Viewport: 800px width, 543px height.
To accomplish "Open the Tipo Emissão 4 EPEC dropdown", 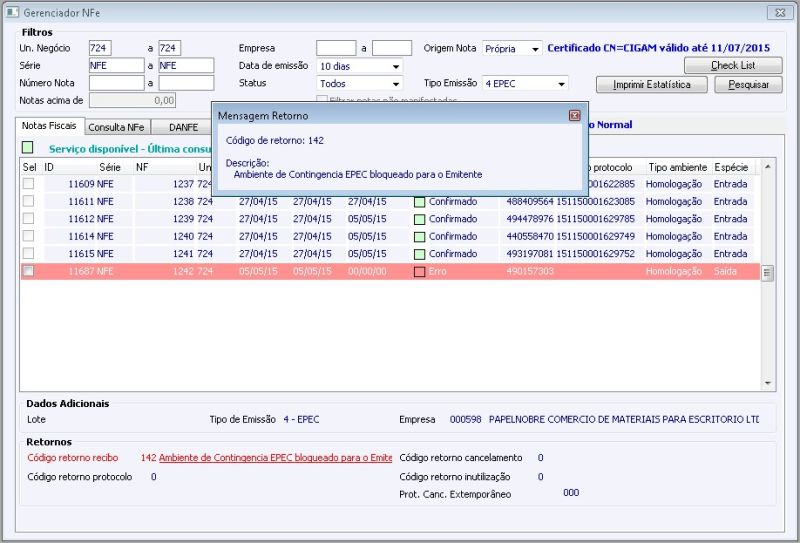I will pos(561,84).
